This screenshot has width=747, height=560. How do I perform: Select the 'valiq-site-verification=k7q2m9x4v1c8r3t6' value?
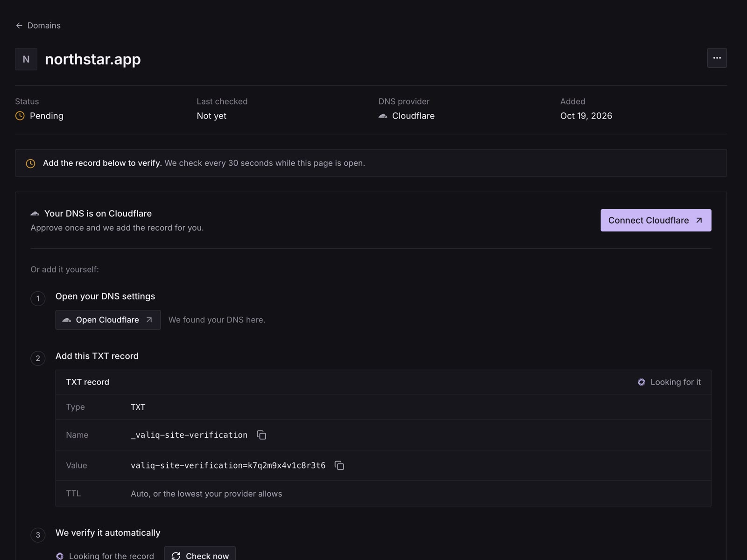228,465
